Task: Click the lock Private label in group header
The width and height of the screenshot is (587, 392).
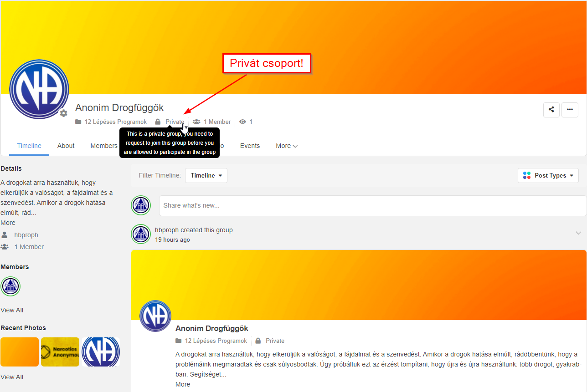Action: pyautogui.click(x=170, y=122)
